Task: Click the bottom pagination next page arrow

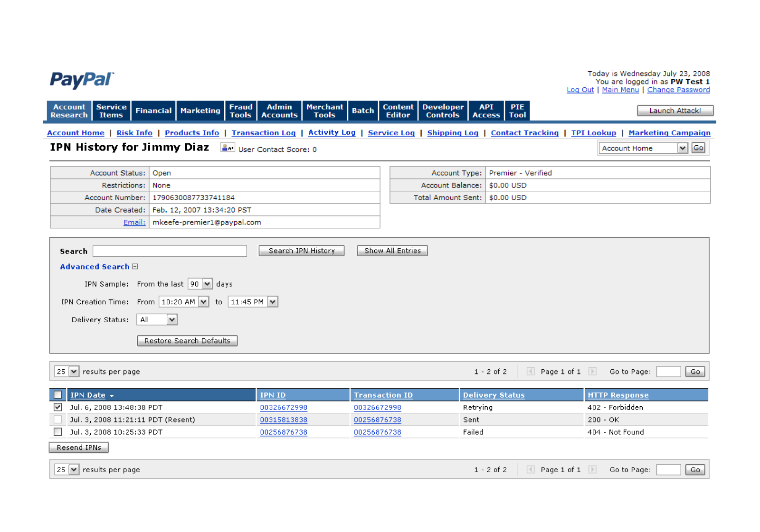Action: point(592,470)
